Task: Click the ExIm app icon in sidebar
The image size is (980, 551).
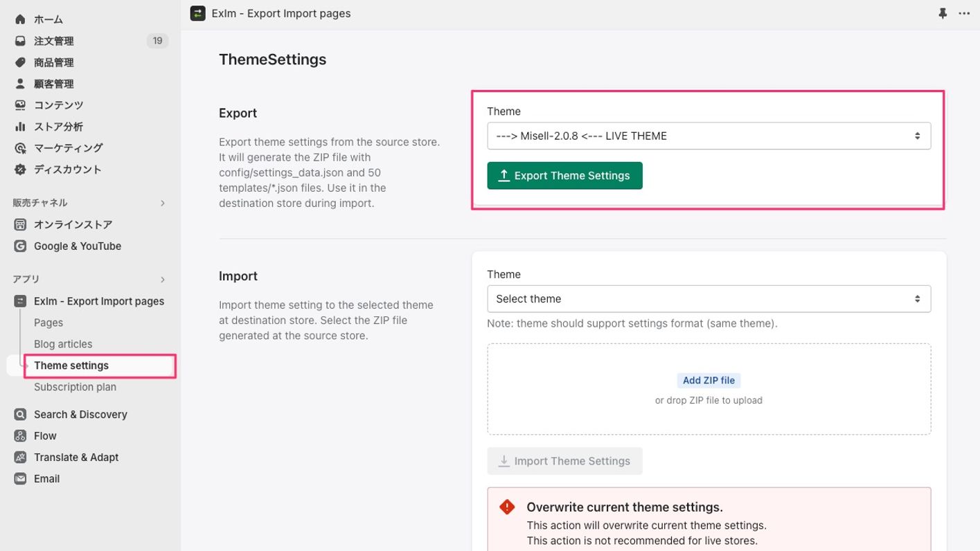Action: (20, 301)
